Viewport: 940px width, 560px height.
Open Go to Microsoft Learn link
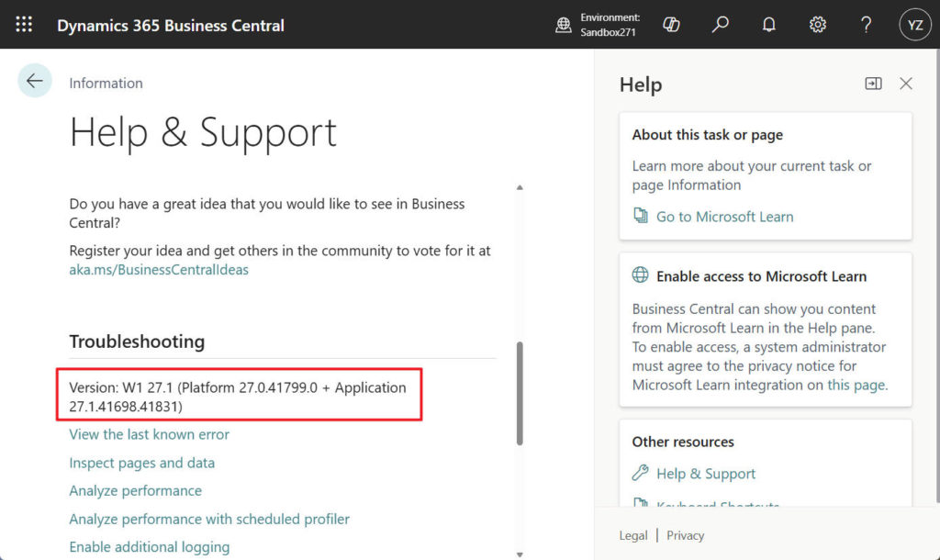[724, 217]
